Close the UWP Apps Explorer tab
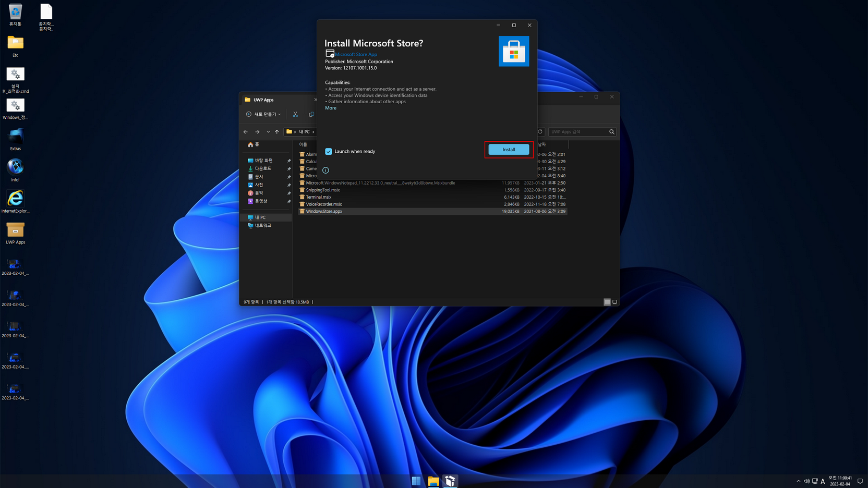Viewport: 868px width, 488px height. 315,100
